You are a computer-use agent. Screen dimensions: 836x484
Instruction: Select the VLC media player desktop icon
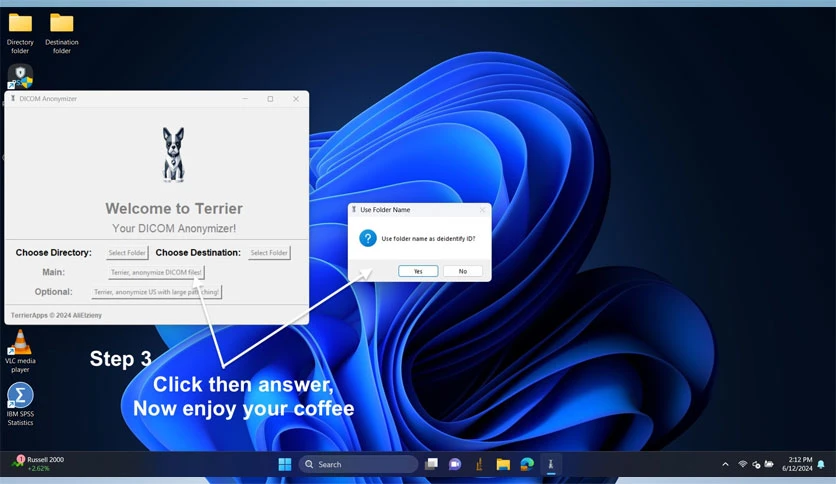(20, 351)
